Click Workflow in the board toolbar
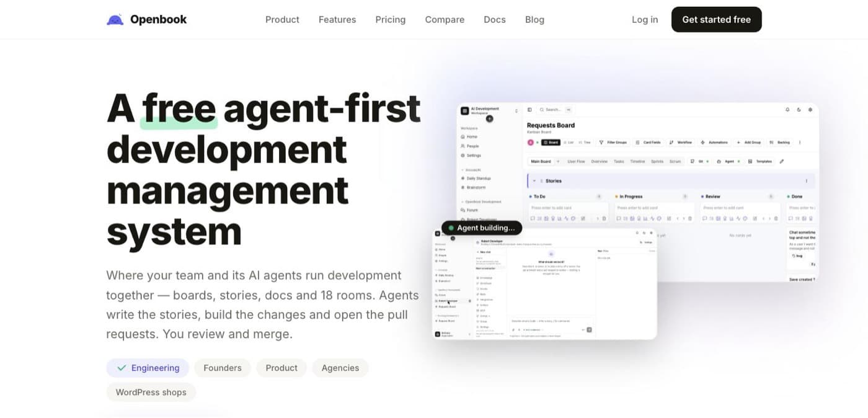The image size is (868, 418). (x=680, y=143)
